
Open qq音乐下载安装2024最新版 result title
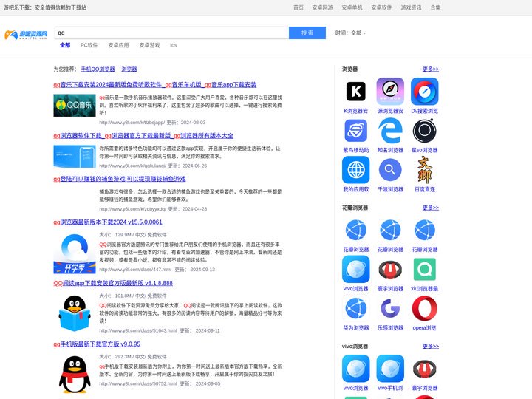(154, 85)
